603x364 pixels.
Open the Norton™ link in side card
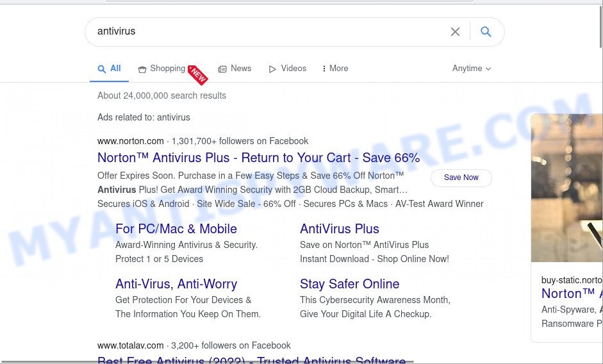(572, 294)
